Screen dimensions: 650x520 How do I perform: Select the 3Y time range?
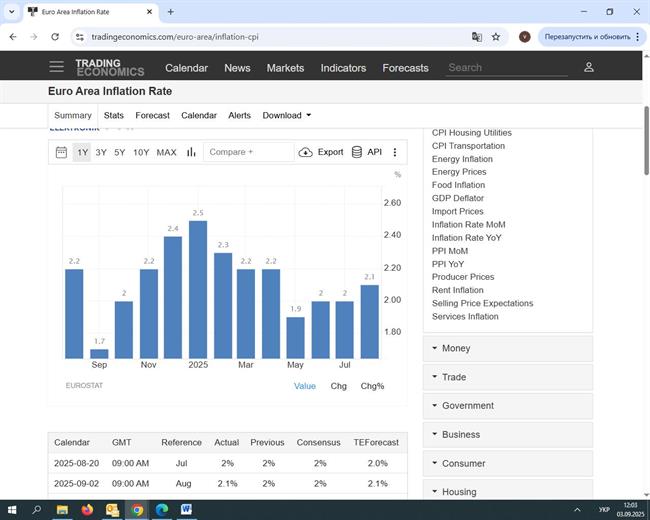(x=101, y=152)
